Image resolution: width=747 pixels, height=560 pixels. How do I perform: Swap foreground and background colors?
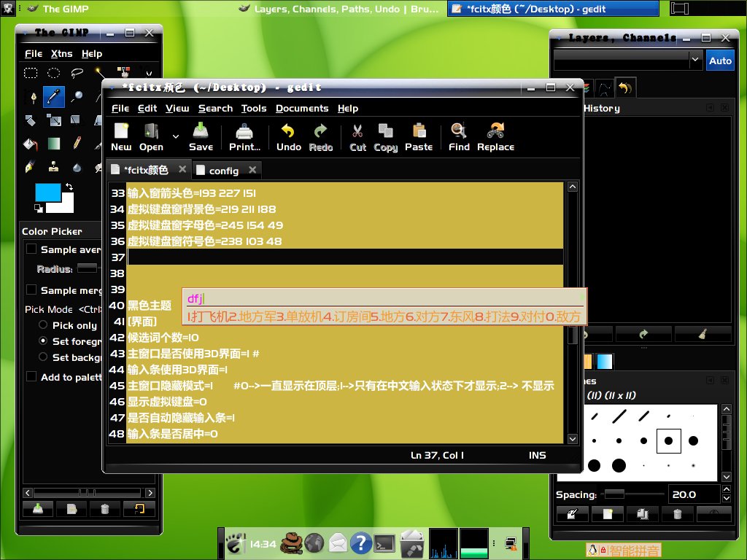click(69, 187)
